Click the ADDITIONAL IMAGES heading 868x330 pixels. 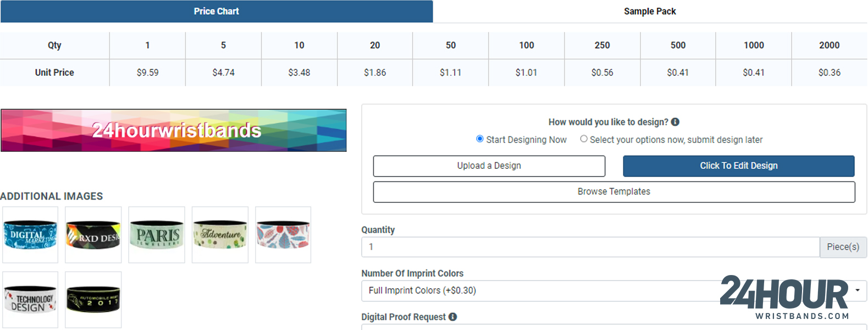click(x=52, y=196)
